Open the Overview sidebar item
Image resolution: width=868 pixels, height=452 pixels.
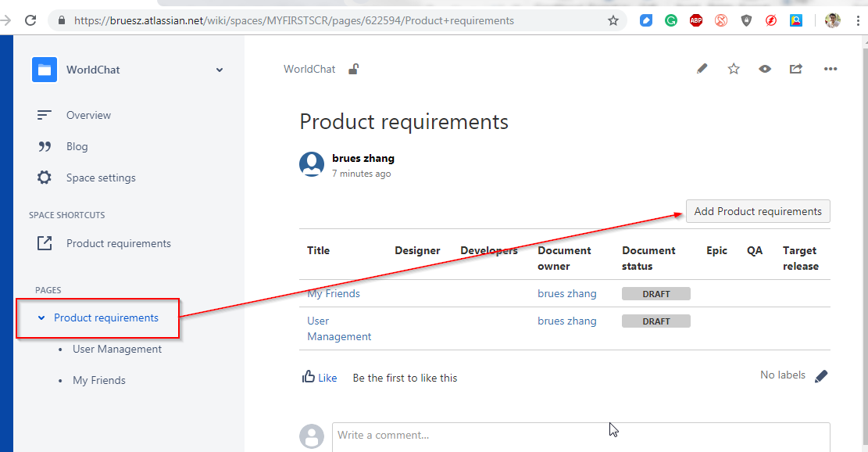coord(88,115)
